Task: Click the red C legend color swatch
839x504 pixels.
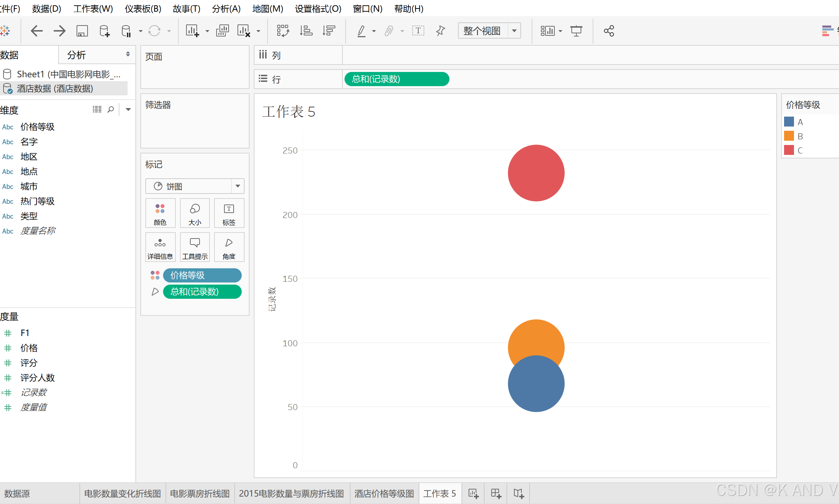Action: 789,150
